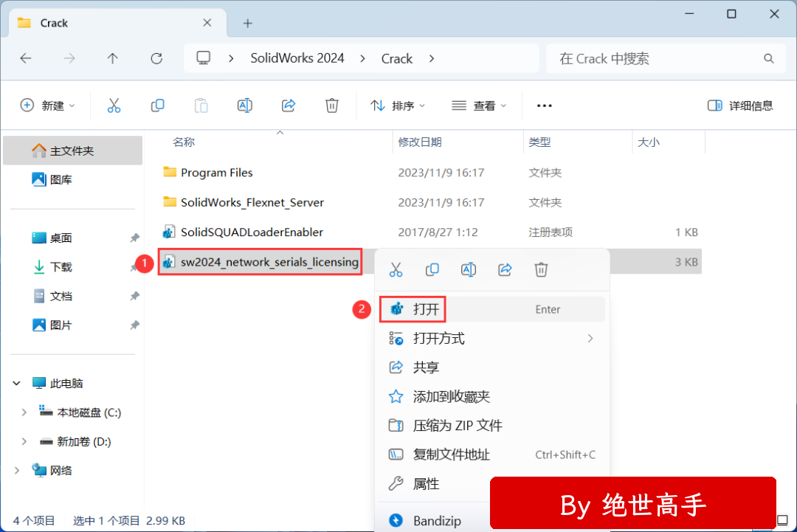
Task: Add a new tab with plus
Action: tap(247, 24)
